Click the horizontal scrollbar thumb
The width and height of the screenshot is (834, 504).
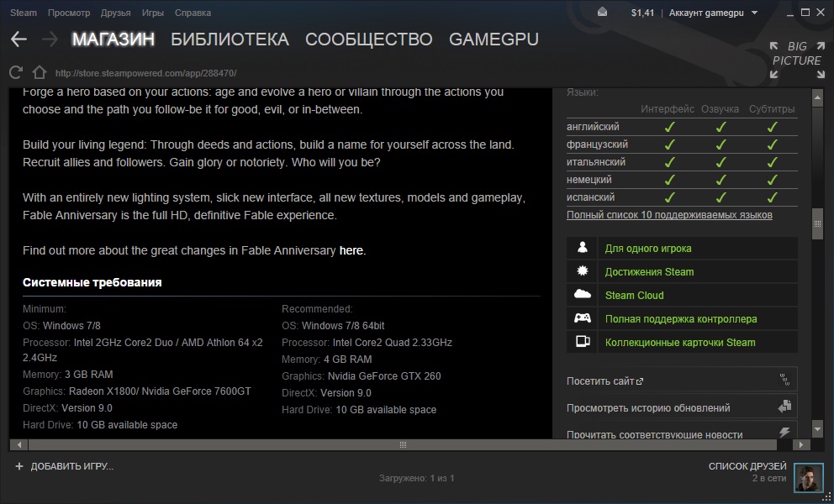coord(403,444)
